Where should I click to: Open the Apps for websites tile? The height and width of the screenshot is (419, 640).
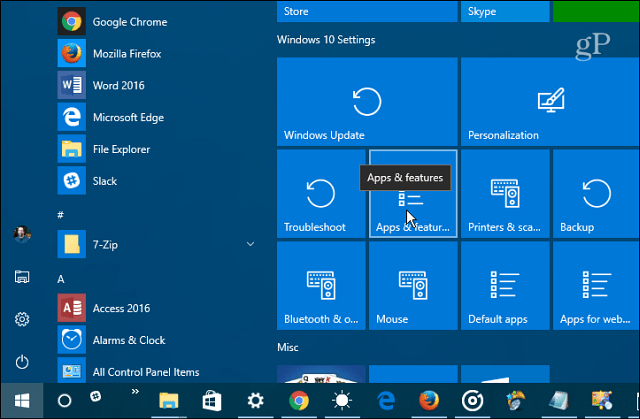tap(596, 286)
